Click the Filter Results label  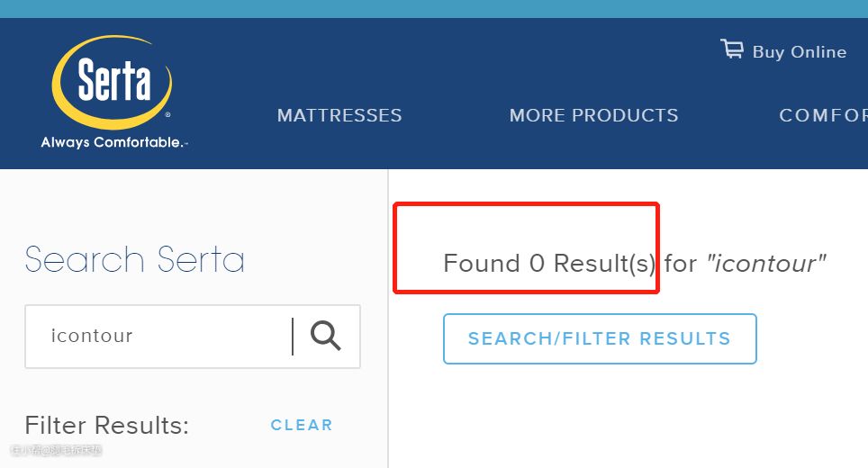107,425
